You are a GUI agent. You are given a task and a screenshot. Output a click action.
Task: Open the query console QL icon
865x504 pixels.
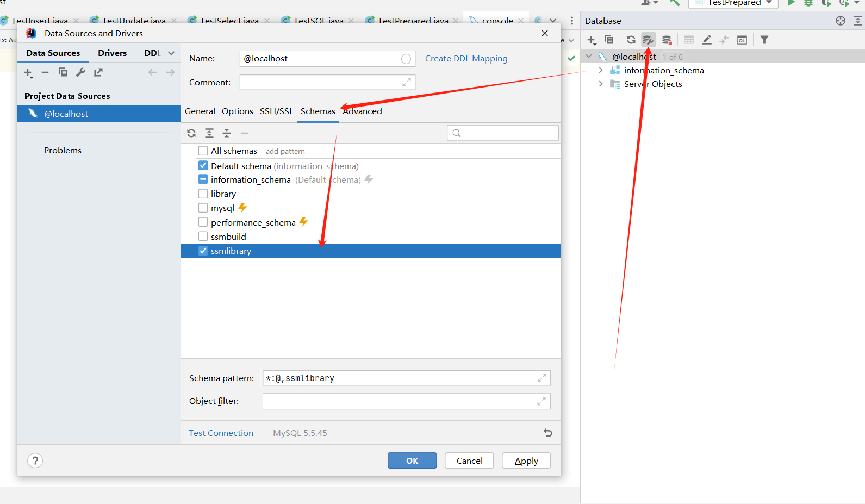742,40
